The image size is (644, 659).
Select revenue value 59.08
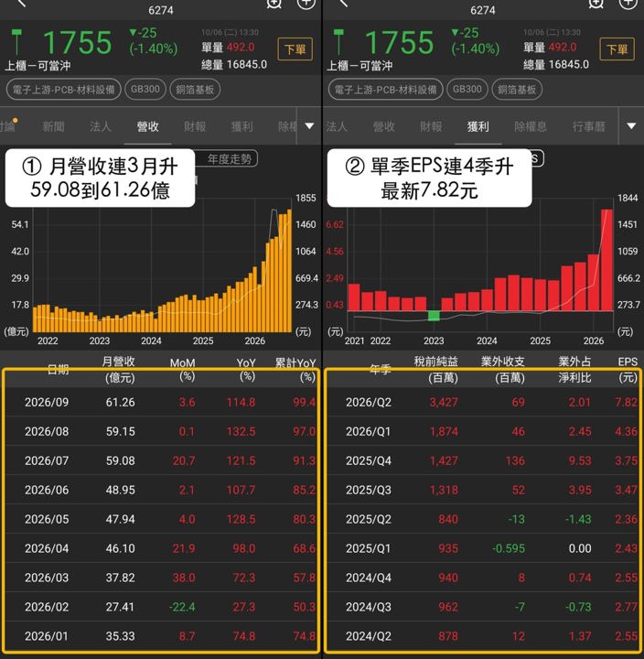(x=121, y=460)
